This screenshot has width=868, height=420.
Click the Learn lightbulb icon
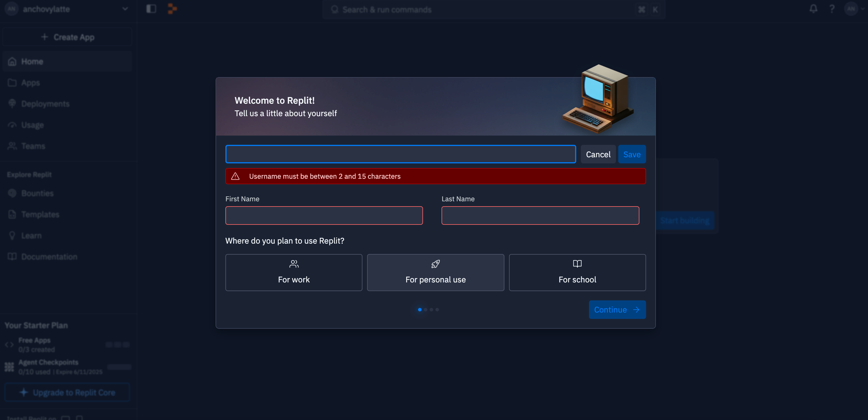point(12,235)
